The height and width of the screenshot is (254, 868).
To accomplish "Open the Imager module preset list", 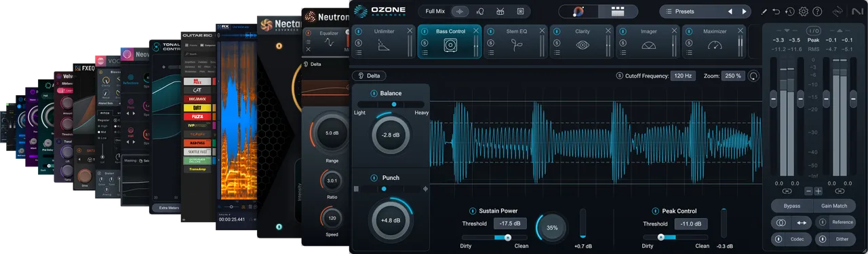I will click(x=623, y=52).
